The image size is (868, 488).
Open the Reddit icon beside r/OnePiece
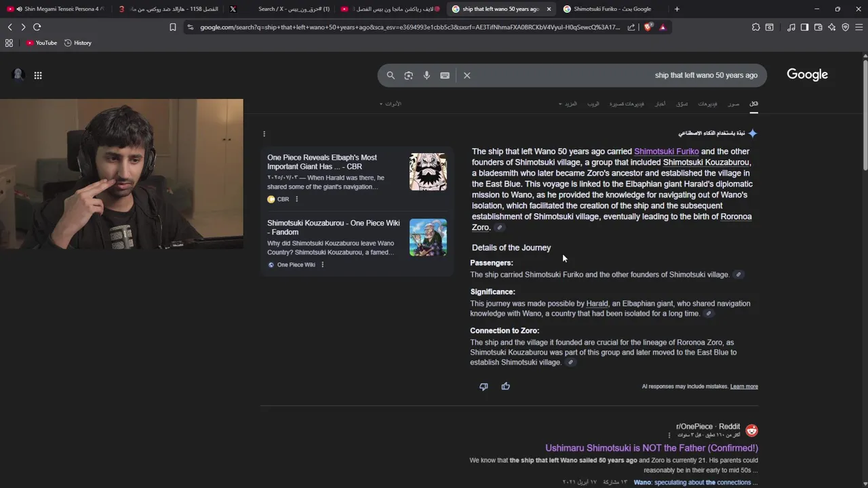[751, 430]
